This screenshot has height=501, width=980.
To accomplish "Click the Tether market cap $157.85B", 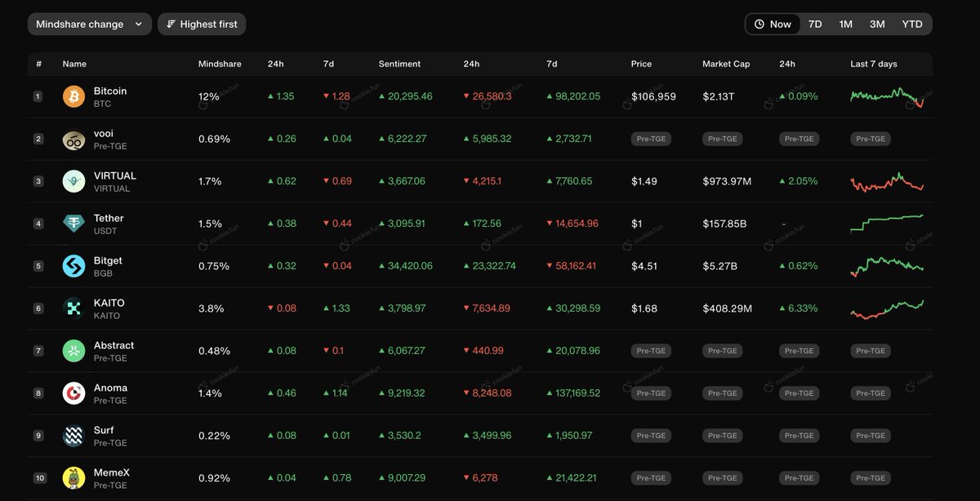I will [724, 224].
